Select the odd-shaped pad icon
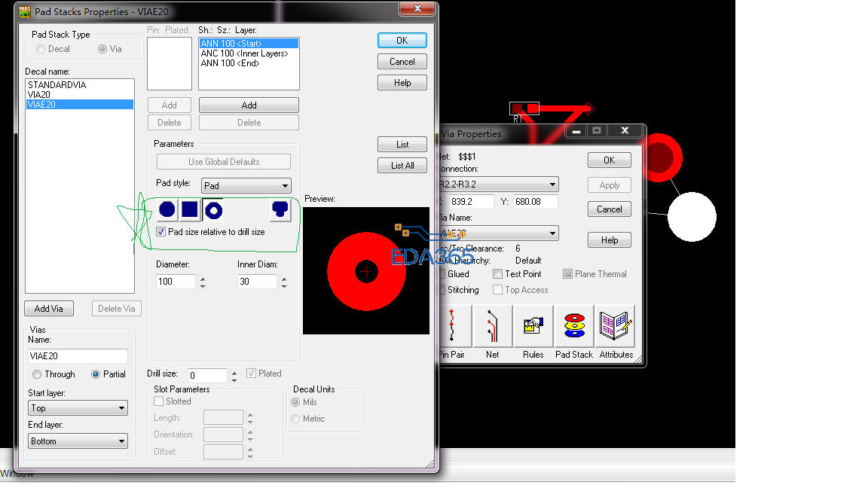Image resolution: width=868 pixels, height=488 pixels. (280, 210)
